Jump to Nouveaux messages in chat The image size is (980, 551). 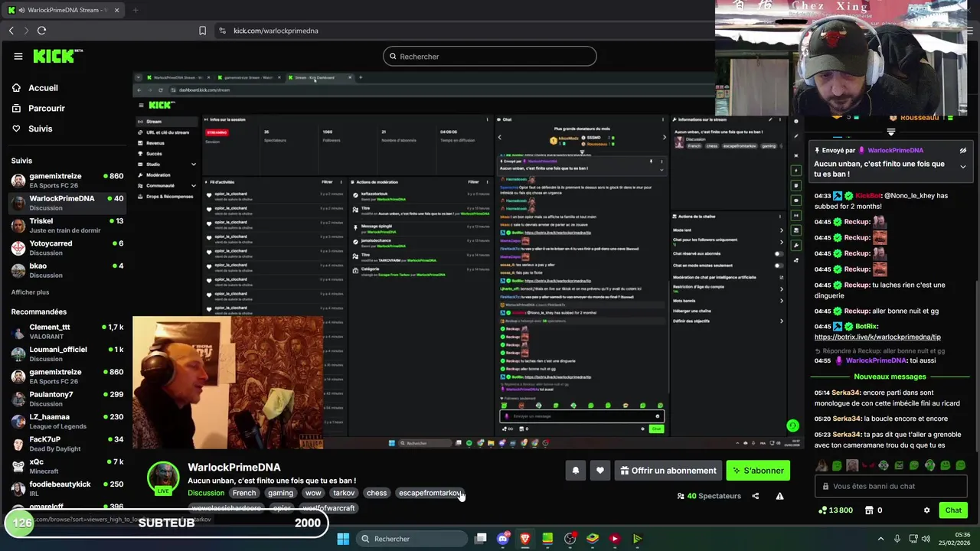point(890,377)
